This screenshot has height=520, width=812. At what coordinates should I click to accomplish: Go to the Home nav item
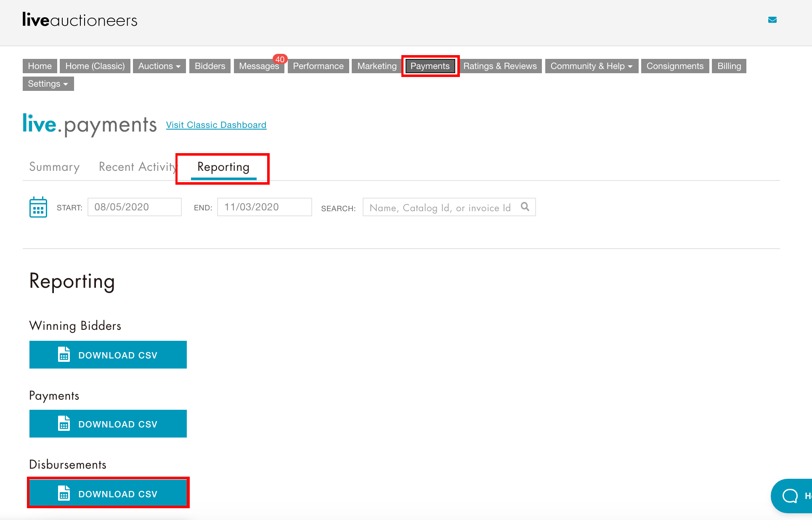click(x=40, y=66)
